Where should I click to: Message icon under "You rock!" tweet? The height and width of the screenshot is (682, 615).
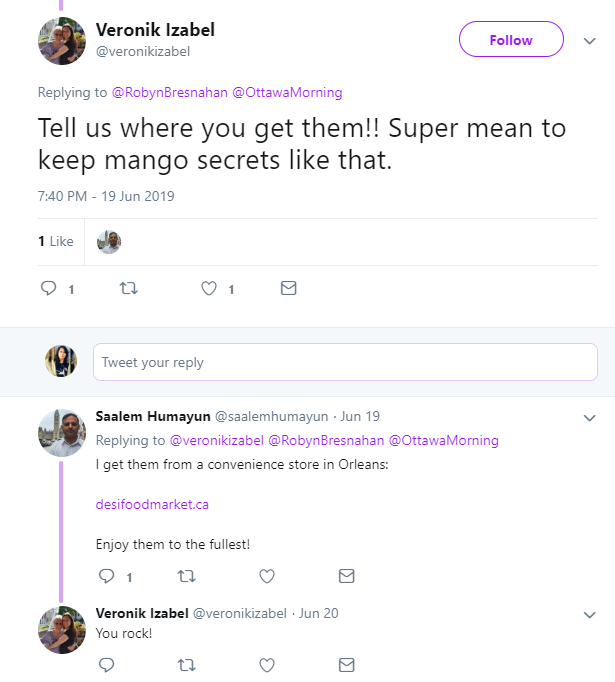346,664
